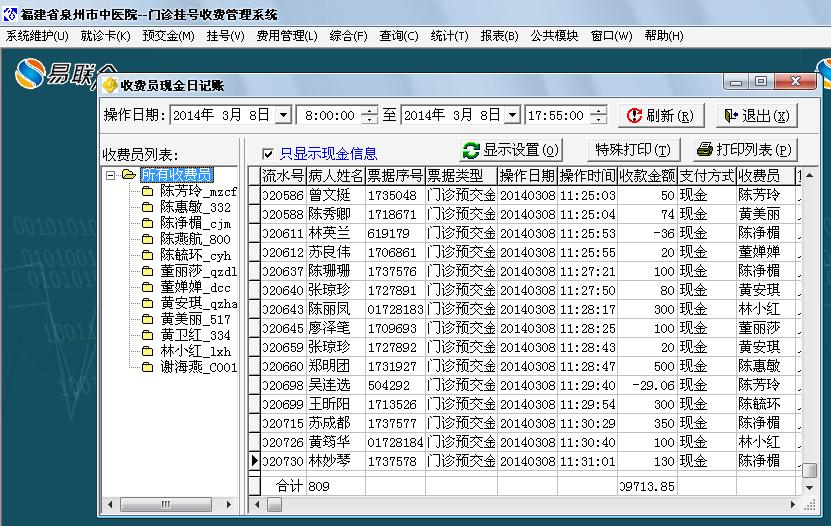Screen dimensions: 831x526
Task: Click down arrow of table vertical scrollbar
Action: (809, 487)
